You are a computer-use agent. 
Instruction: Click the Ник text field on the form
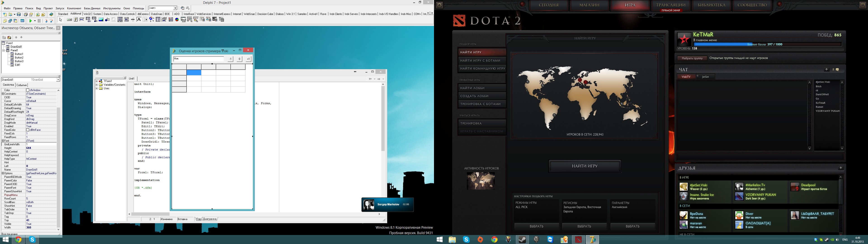tap(198, 59)
